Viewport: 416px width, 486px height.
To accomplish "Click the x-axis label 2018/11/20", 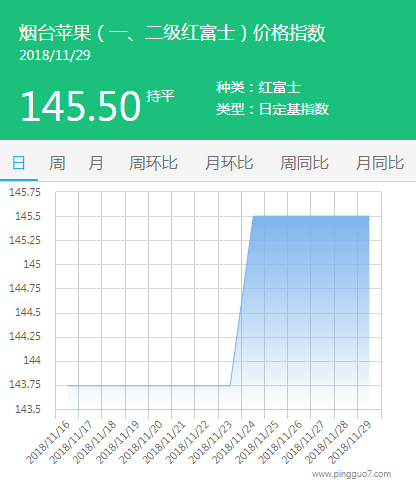I will coord(140,442).
